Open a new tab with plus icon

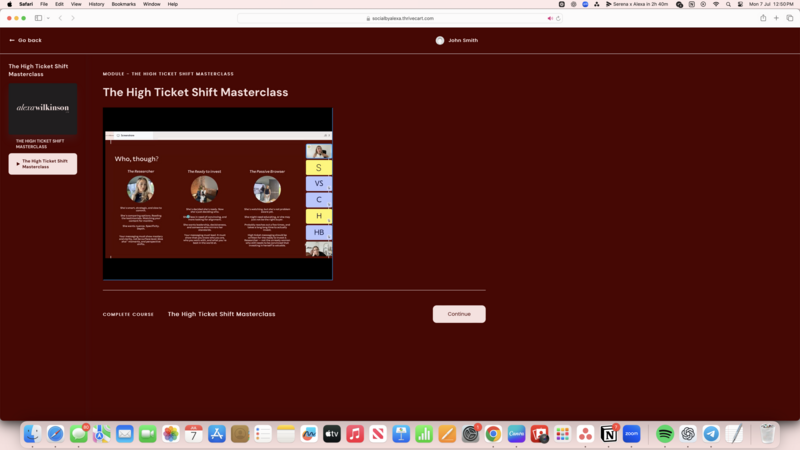pos(776,18)
